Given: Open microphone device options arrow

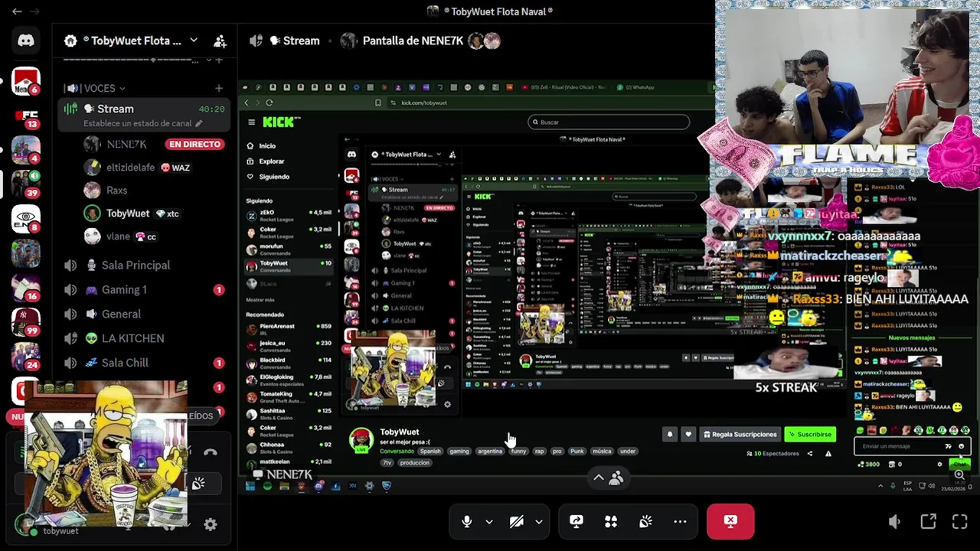Looking at the screenshot, I should (488, 521).
